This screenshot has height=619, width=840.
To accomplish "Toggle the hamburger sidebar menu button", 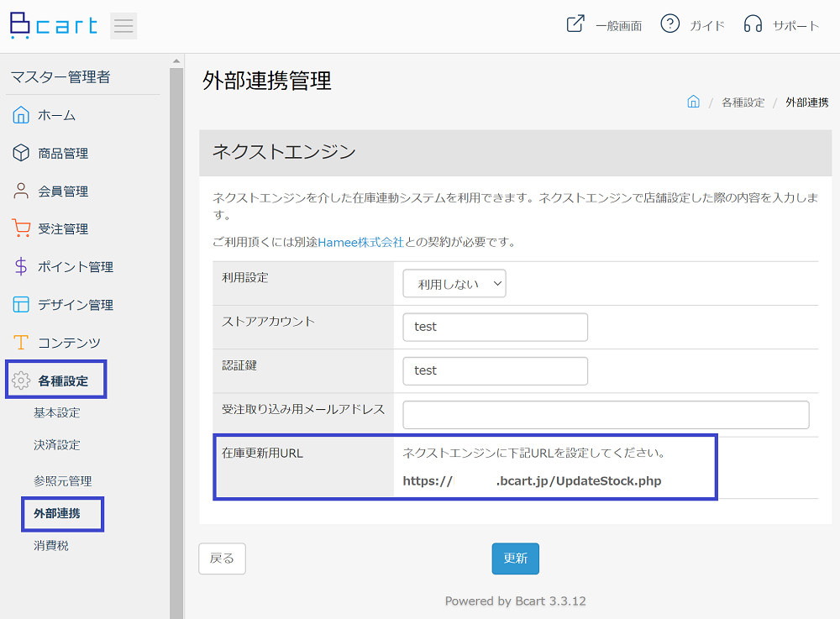I will (123, 26).
